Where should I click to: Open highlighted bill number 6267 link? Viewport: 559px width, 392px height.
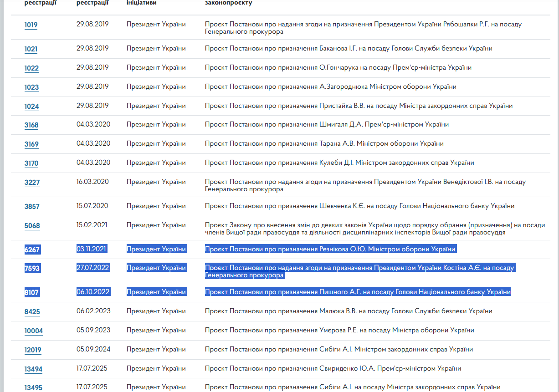click(32, 249)
